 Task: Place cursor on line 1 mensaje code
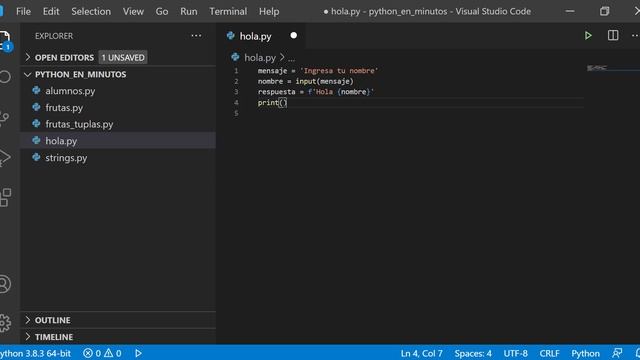tap(318, 71)
